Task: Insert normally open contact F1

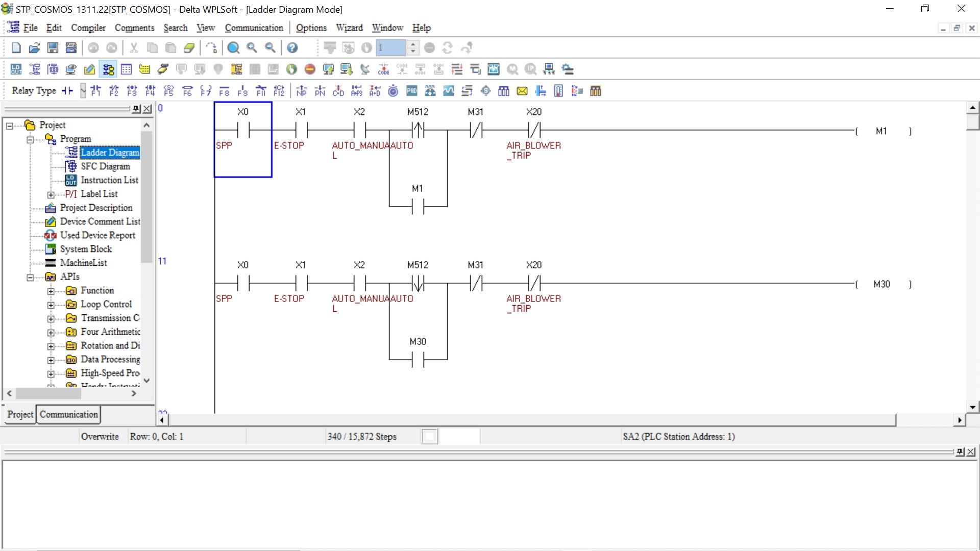Action: click(95, 91)
